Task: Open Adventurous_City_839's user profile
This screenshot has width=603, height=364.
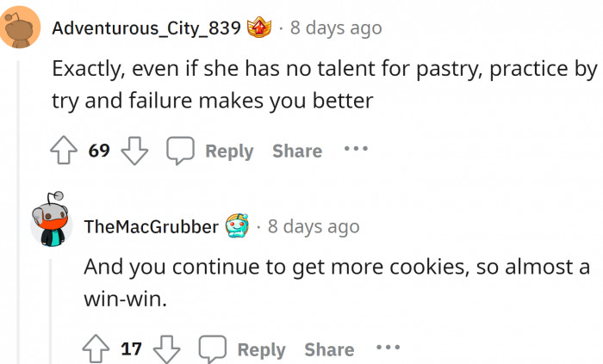Action: [x=146, y=28]
